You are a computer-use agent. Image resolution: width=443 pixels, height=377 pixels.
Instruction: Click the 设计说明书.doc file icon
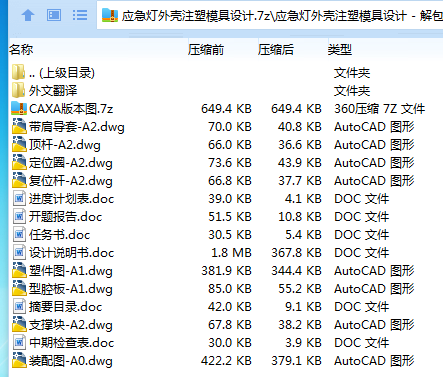pos(19,253)
